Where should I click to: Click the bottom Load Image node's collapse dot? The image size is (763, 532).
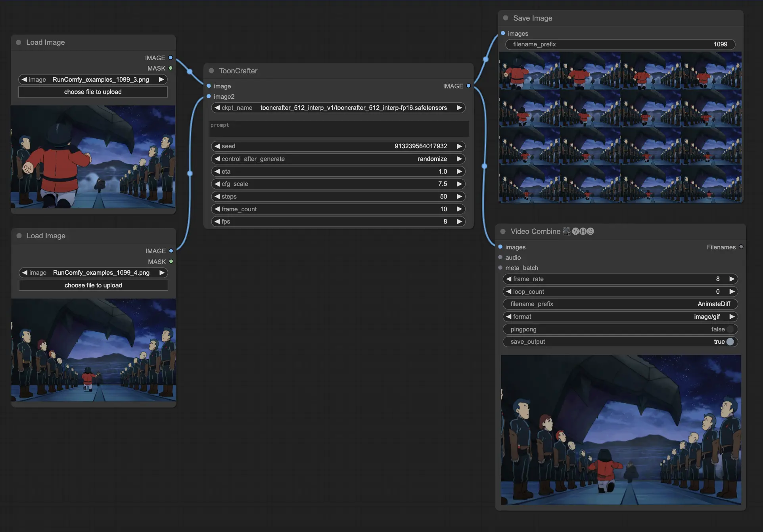[x=19, y=236]
